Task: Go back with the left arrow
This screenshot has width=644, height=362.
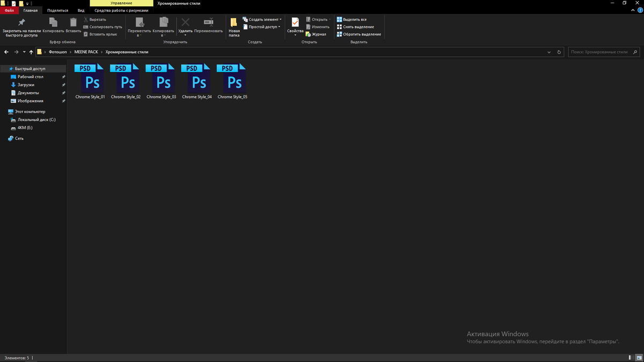Action: coord(6,52)
